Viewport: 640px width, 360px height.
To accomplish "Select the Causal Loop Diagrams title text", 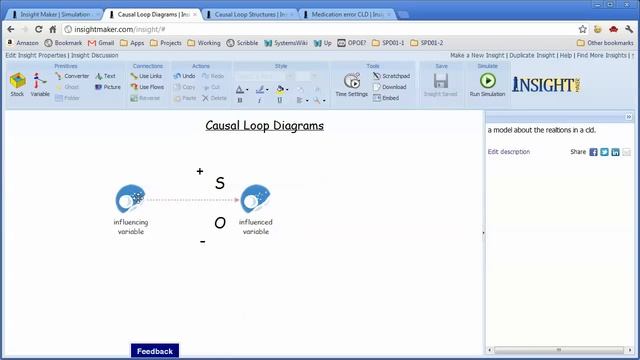I will [264, 125].
